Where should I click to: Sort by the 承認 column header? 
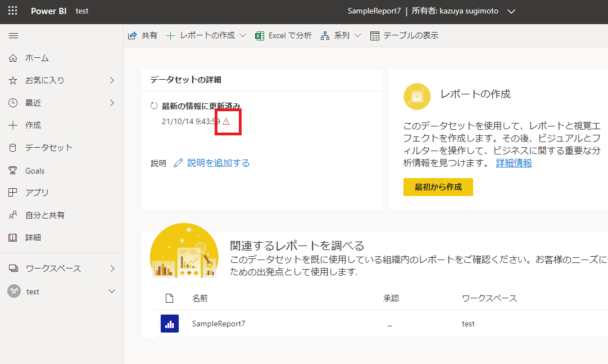[x=391, y=298]
